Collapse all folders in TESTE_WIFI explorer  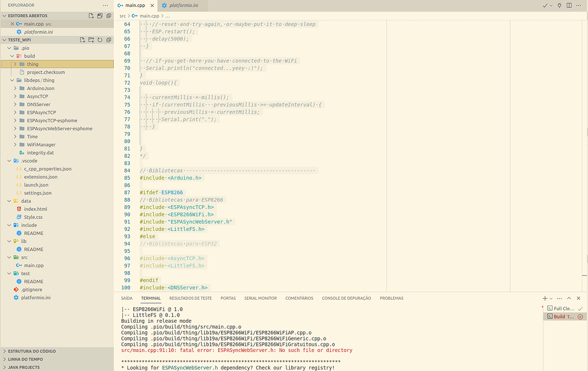tap(109, 40)
